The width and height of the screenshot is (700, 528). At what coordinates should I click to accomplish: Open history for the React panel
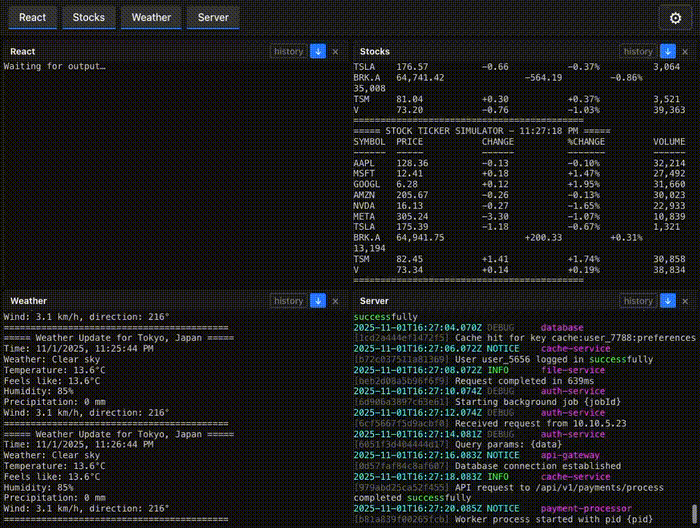(x=288, y=51)
